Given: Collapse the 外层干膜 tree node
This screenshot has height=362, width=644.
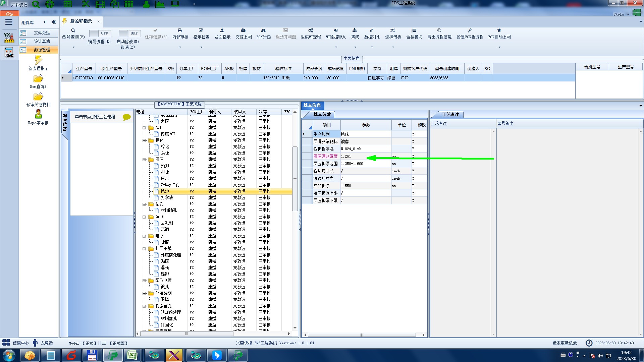Looking at the screenshot, I should pos(144,249).
